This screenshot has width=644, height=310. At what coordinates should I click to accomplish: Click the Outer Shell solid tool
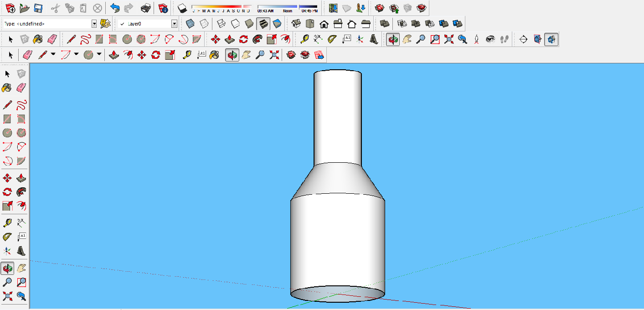pos(385,23)
